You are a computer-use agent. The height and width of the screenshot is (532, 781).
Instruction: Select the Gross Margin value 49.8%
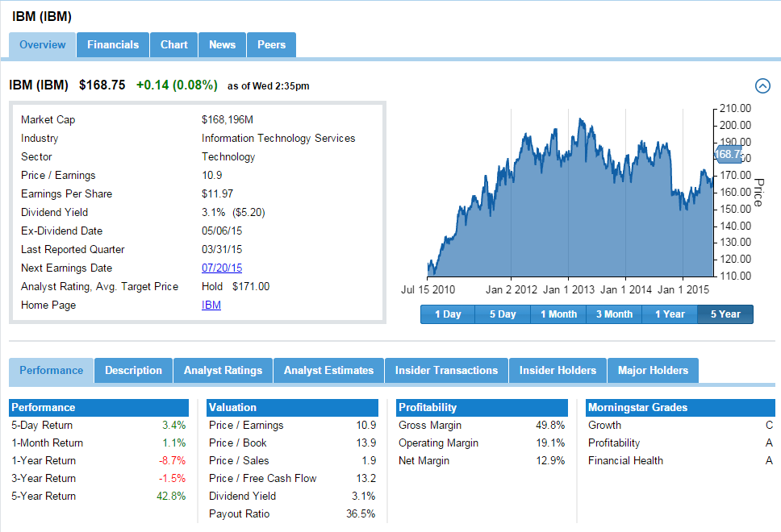pyautogui.click(x=550, y=426)
